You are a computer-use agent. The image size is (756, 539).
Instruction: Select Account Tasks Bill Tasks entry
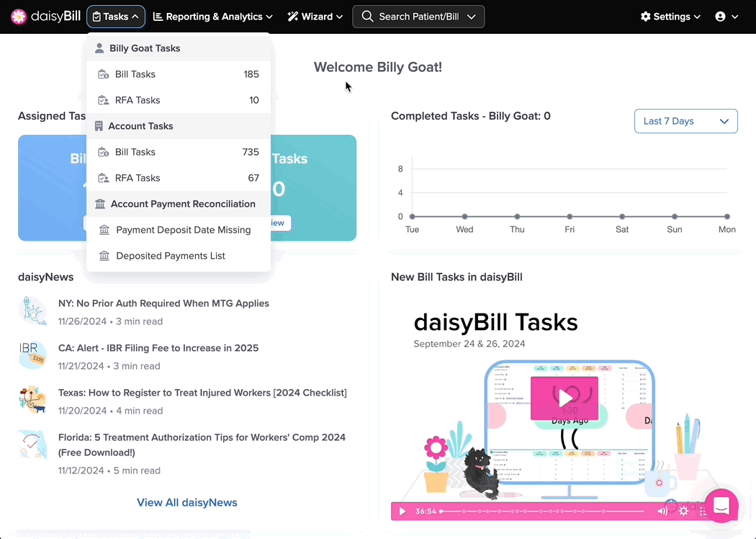179,152
